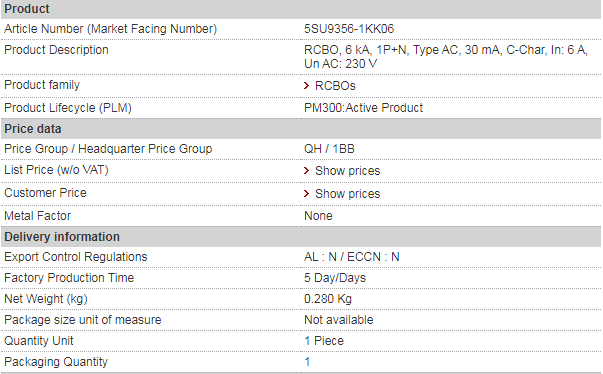Click the red arrow next to RCBOs
This screenshot has width=603, height=374.
[x=306, y=85]
